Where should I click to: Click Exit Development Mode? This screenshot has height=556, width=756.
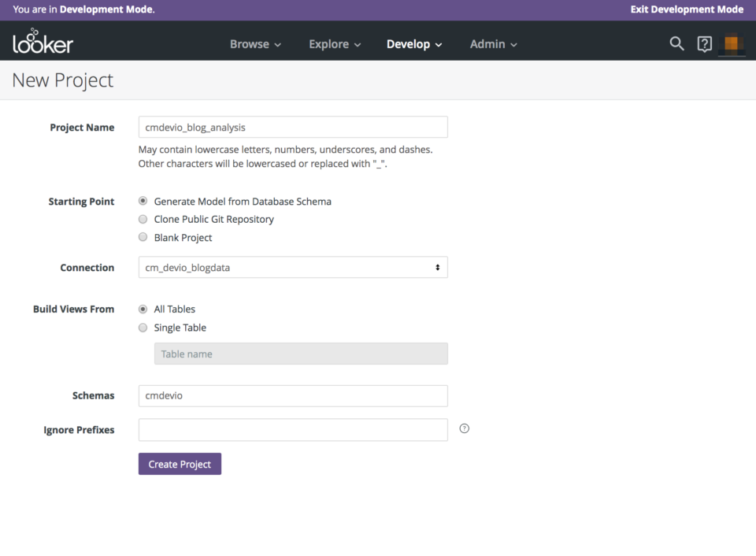coord(687,9)
